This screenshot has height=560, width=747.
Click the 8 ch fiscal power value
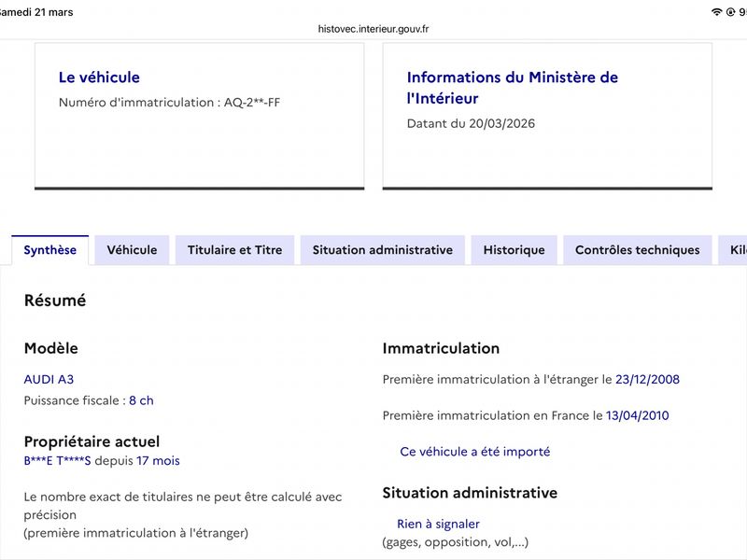coord(142,400)
